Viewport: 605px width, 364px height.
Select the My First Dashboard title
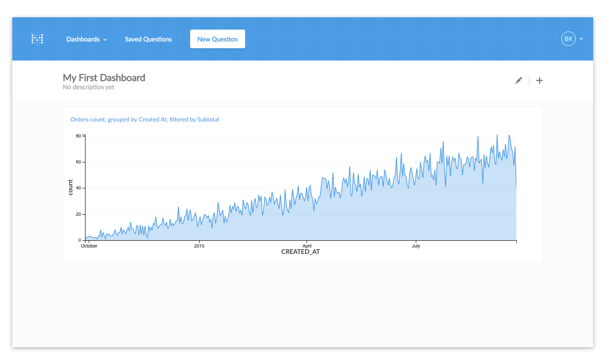(x=104, y=77)
